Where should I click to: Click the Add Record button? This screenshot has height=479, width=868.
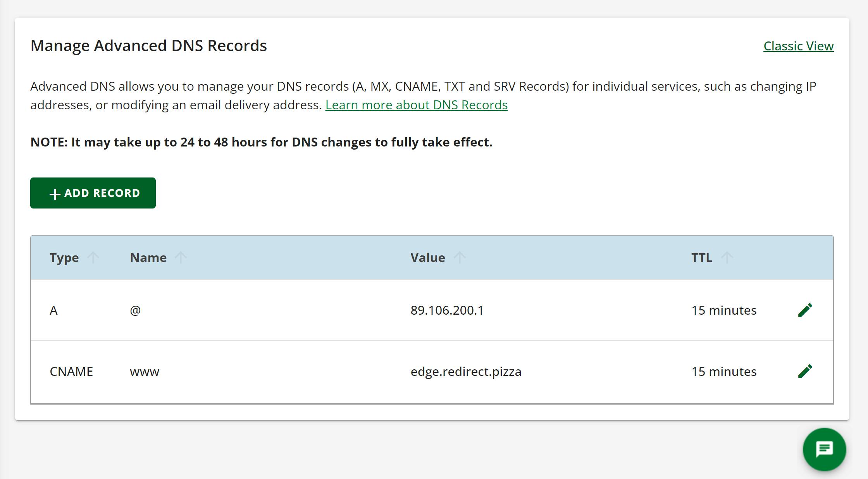(93, 193)
